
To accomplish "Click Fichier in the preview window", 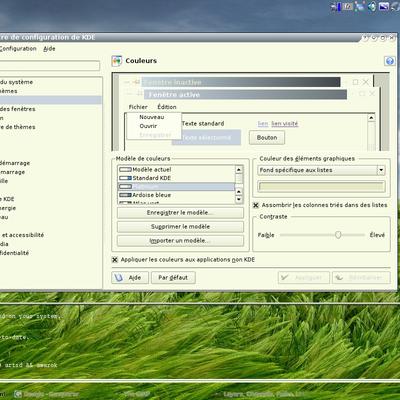I will coord(138,107).
